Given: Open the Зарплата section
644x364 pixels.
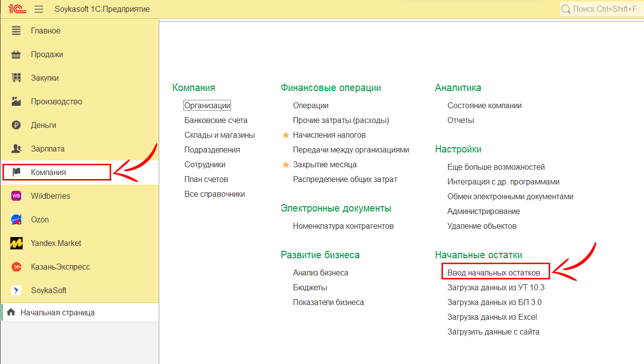Looking at the screenshot, I should tap(79, 149).
